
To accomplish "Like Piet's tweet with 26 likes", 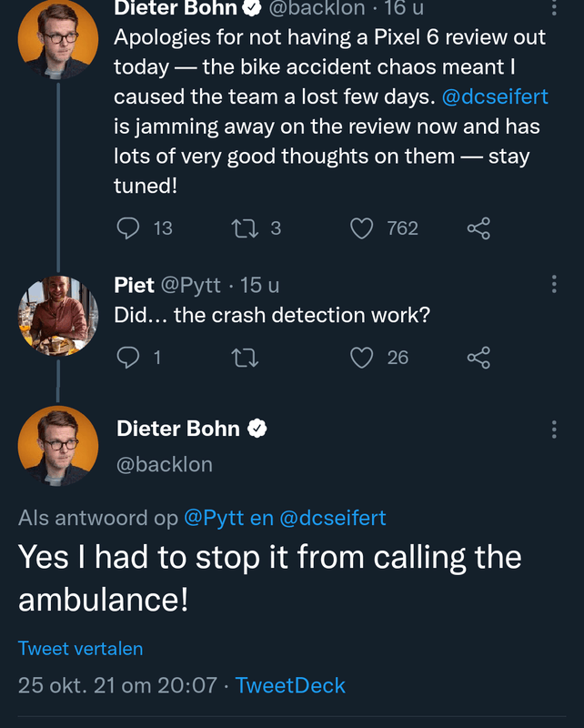I will [362, 358].
